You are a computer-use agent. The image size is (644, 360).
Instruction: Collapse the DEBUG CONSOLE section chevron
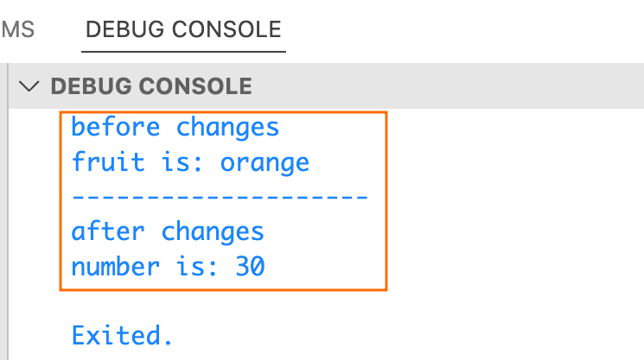[x=32, y=85]
